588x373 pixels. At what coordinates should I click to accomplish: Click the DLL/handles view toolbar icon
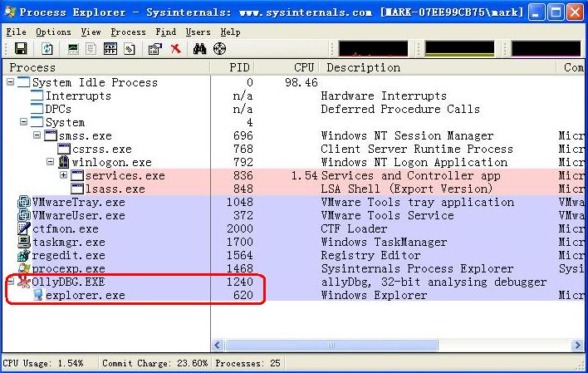click(130, 49)
